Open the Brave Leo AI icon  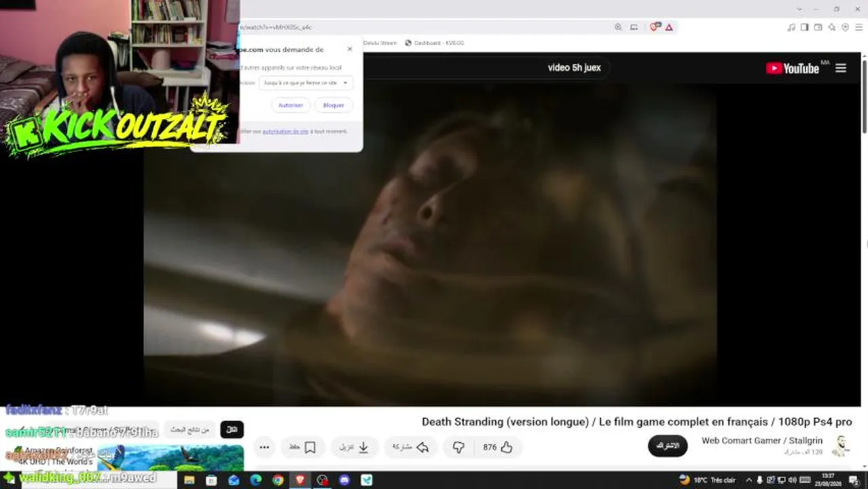point(832,27)
